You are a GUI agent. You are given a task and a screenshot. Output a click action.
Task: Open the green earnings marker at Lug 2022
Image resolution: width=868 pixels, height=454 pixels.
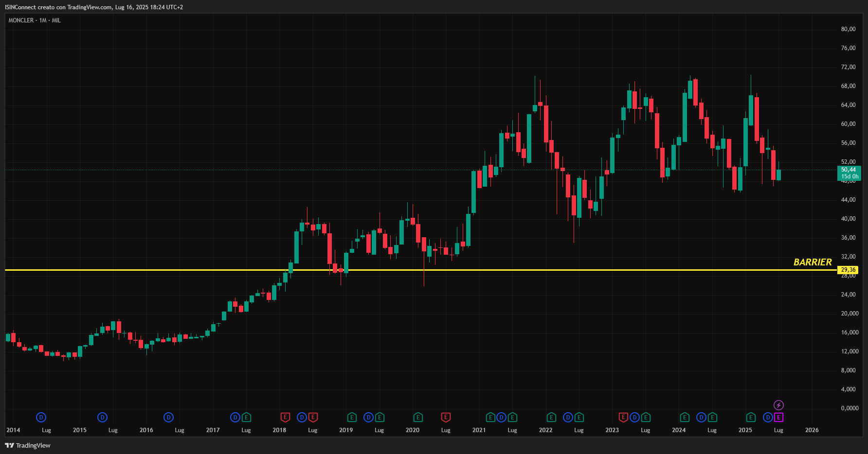click(x=579, y=417)
